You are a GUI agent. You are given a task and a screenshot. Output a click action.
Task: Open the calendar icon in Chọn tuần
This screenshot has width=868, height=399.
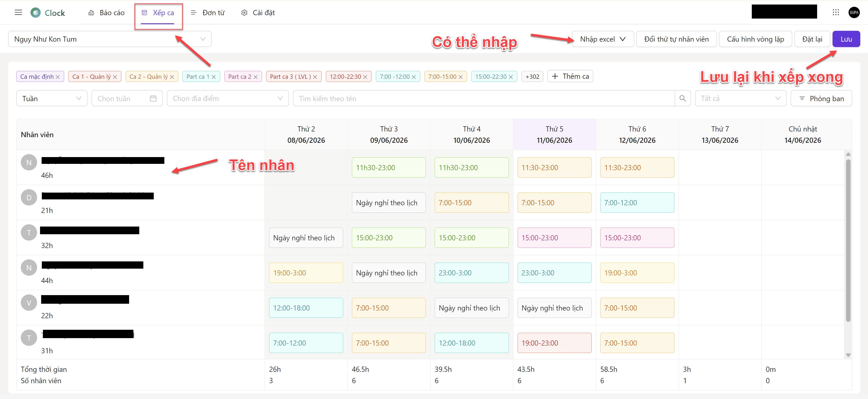(153, 98)
